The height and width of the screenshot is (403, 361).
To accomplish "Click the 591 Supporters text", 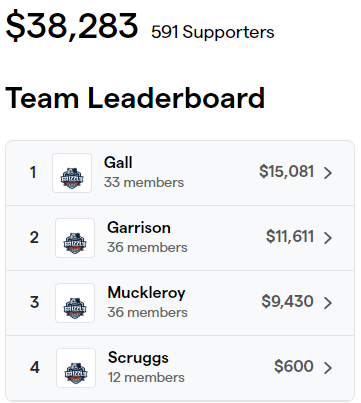I will [213, 32].
